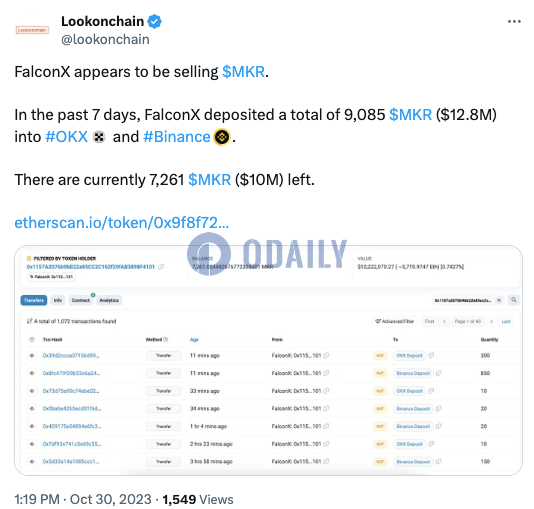Viewport: 534px width, 509px height.
Task: Click the blue verified badge
Action: point(154,21)
